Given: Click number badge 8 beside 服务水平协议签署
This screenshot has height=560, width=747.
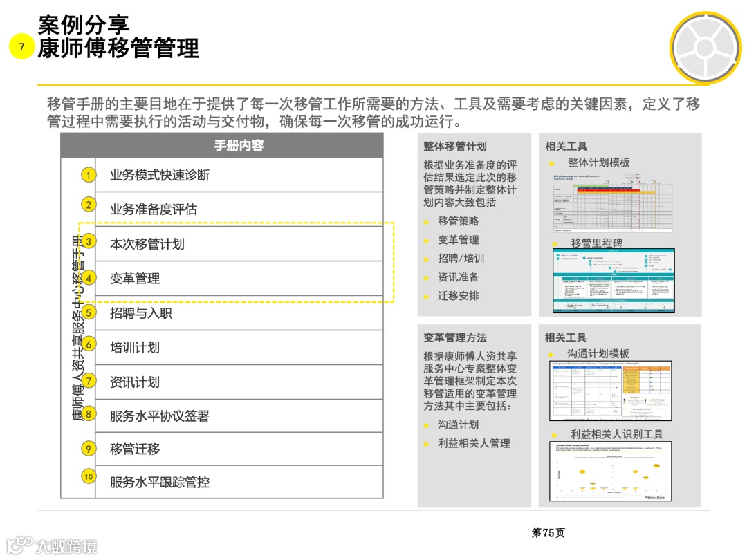Looking at the screenshot, I should 88,414.
